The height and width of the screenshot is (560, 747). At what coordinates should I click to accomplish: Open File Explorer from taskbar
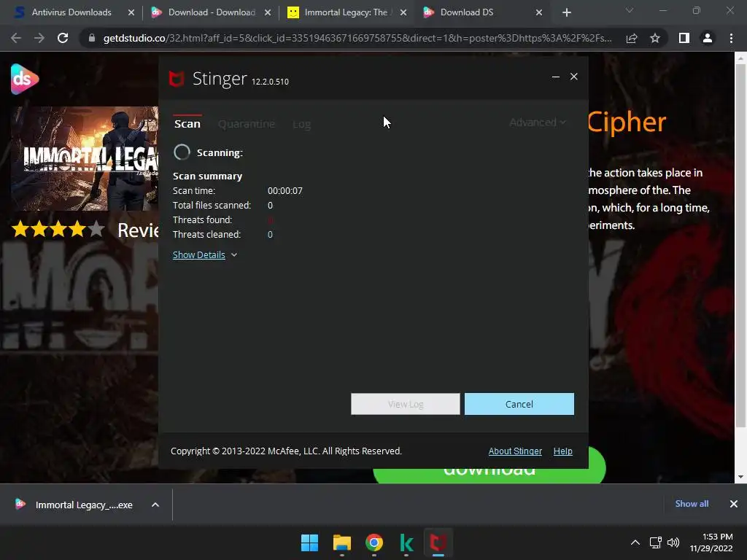tap(342, 542)
